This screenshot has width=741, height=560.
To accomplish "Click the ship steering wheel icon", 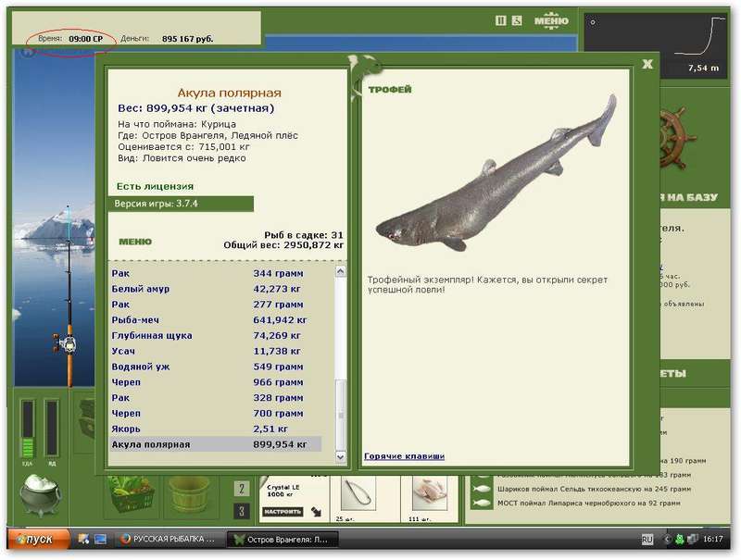I will (x=676, y=138).
